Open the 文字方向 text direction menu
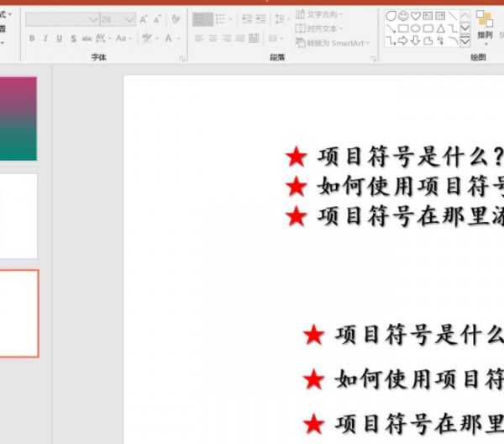Screen dimensions: 504x444 point(319,14)
